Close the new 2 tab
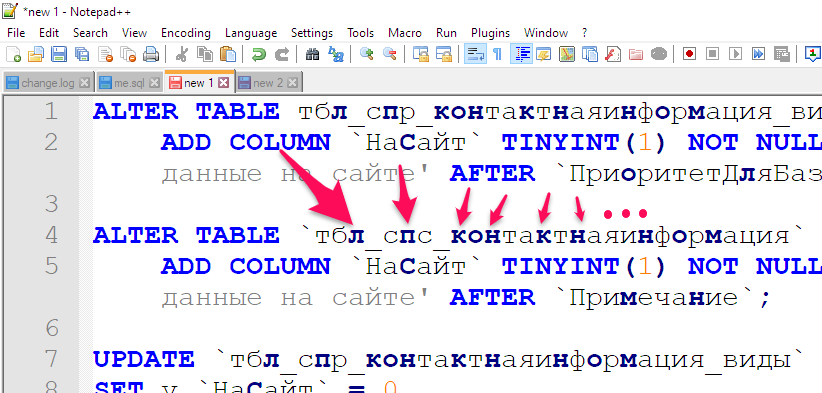This screenshot has height=393, width=822. [x=293, y=83]
